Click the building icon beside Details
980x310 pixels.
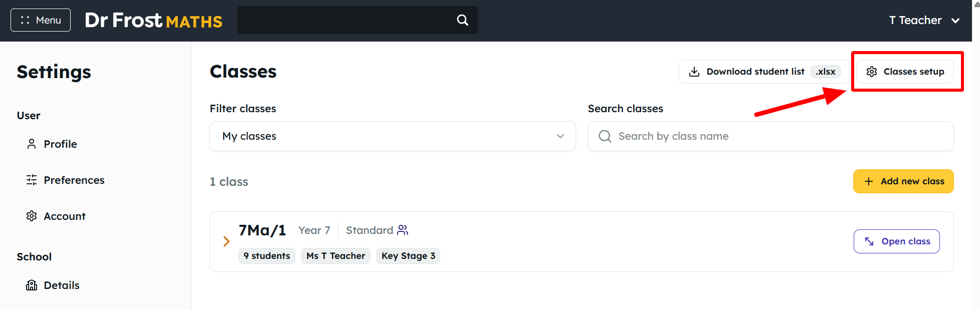tap(32, 285)
